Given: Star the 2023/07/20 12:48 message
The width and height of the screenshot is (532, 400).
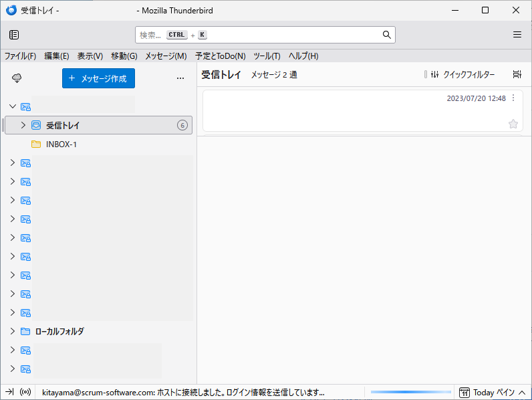Looking at the screenshot, I should coord(513,124).
